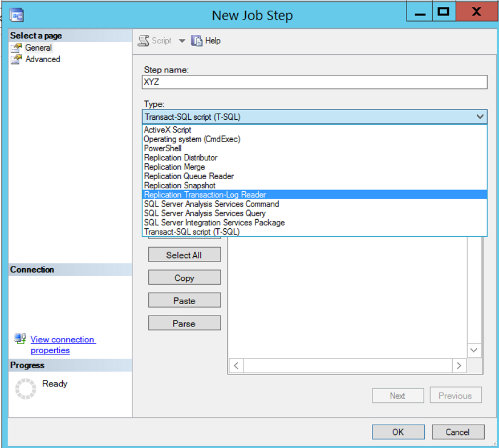Choose Replication Queue Reader type
Image resolution: width=499 pixels, height=448 pixels.
(x=314, y=176)
